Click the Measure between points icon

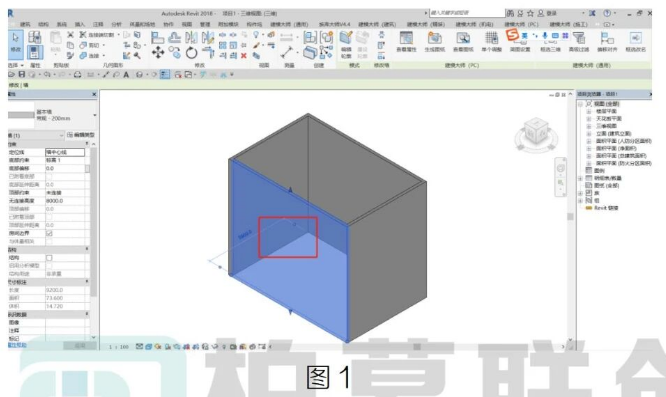pyautogui.click(x=287, y=53)
